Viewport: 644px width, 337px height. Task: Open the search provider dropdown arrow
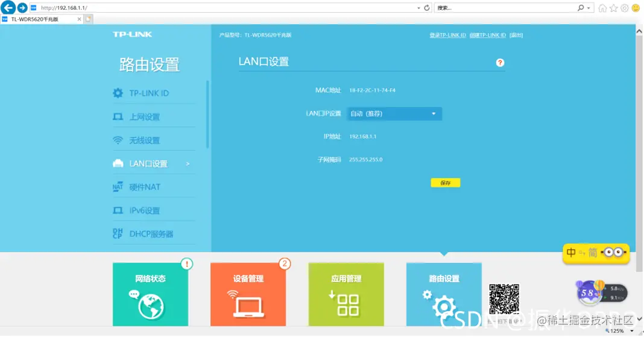(x=589, y=8)
